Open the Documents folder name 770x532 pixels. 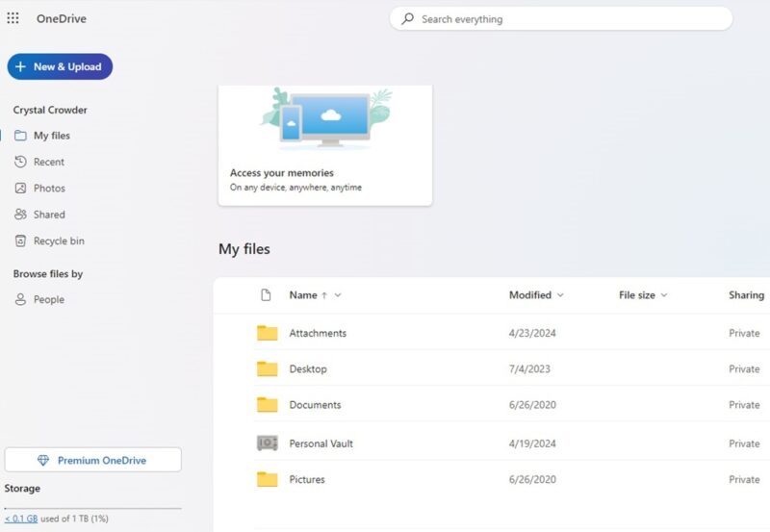tap(315, 405)
